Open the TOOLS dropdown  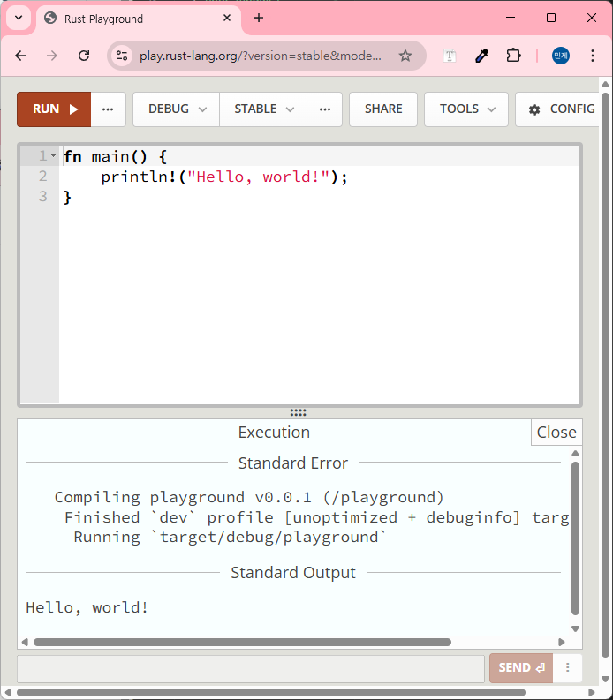pyautogui.click(x=466, y=109)
